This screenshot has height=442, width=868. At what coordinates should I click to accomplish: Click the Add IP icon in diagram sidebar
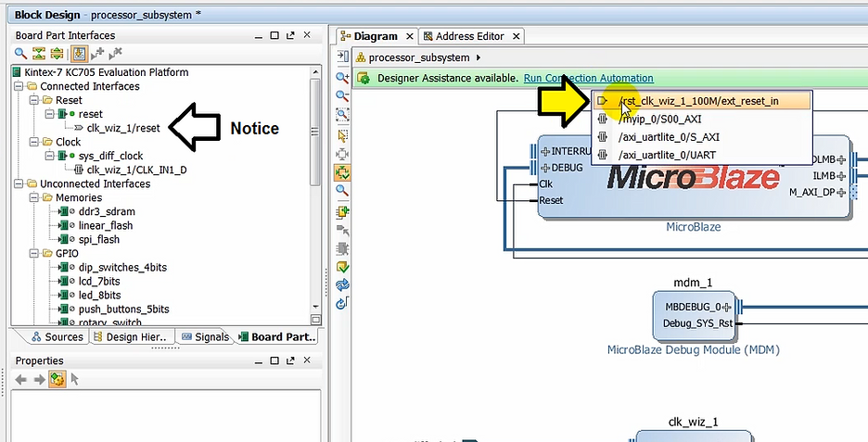343,209
